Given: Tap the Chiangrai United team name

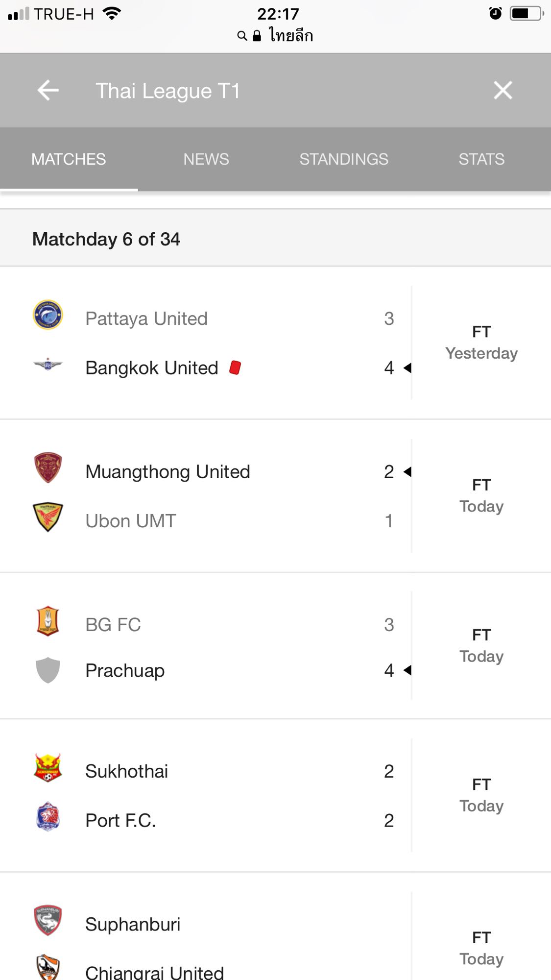Looking at the screenshot, I should 154,972.
